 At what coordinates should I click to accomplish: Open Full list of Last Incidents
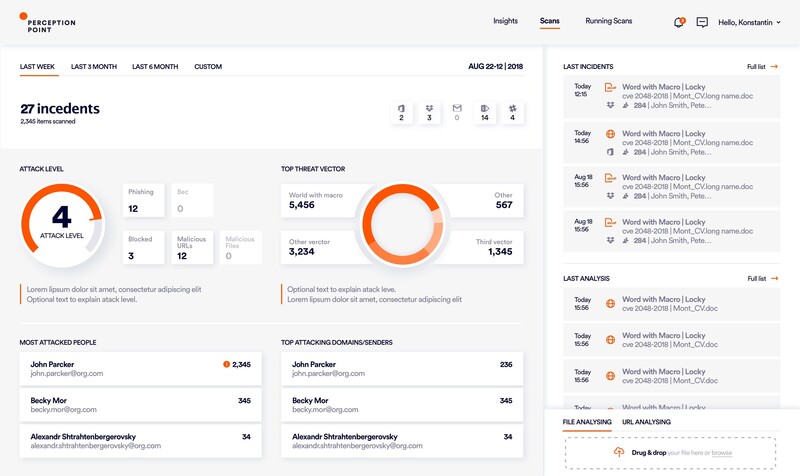coord(762,67)
